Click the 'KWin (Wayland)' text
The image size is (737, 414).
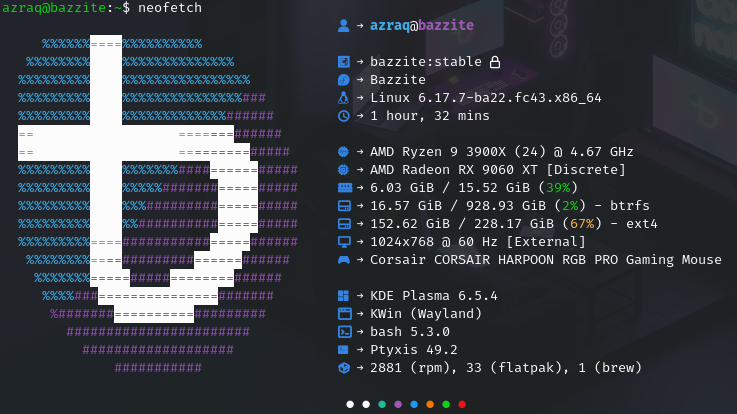(x=426, y=313)
